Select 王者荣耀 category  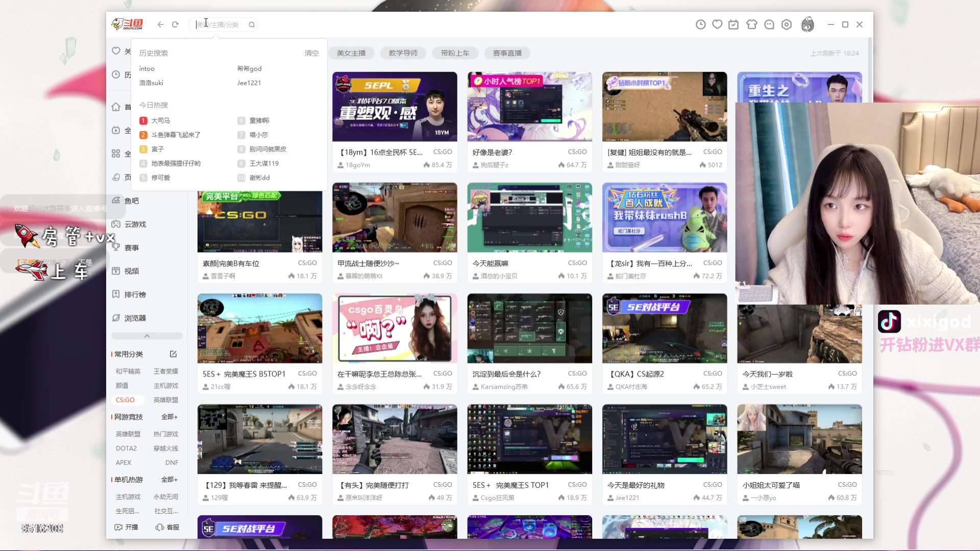(166, 371)
